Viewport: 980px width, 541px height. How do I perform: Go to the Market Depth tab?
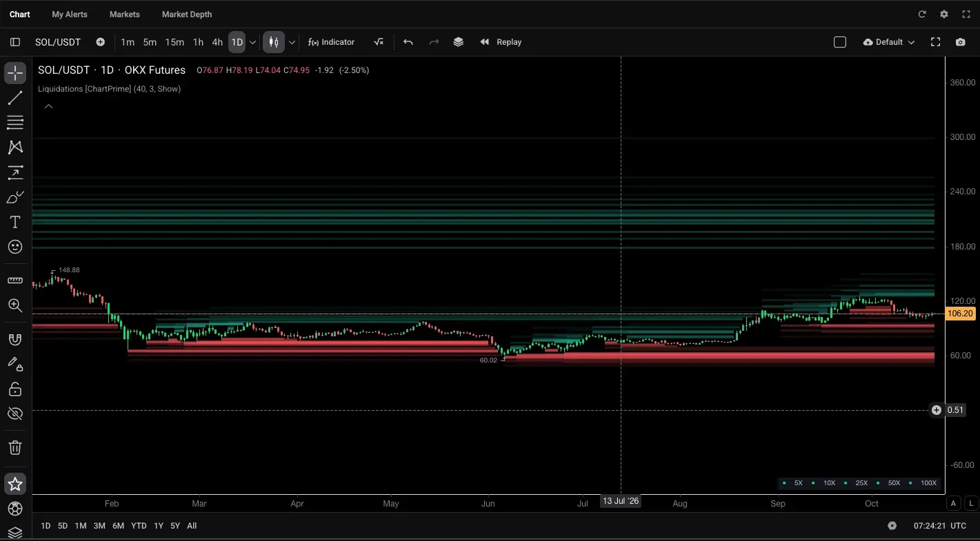pyautogui.click(x=187, y=14)
